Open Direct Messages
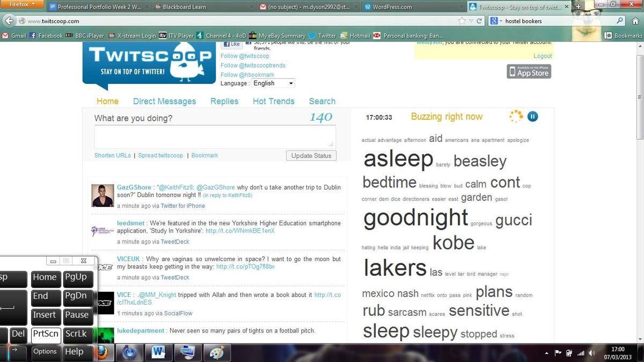 click(x=164, y=101)
